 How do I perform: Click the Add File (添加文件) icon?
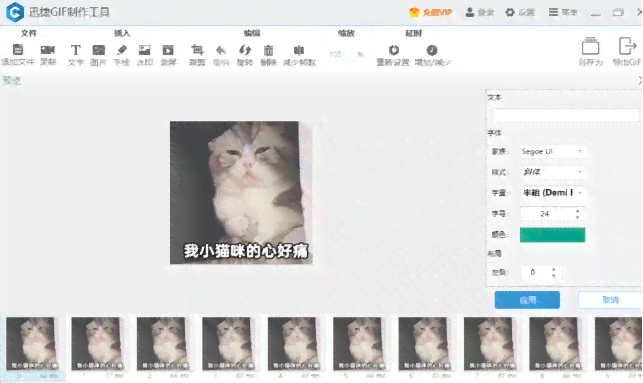click(18, 50)
